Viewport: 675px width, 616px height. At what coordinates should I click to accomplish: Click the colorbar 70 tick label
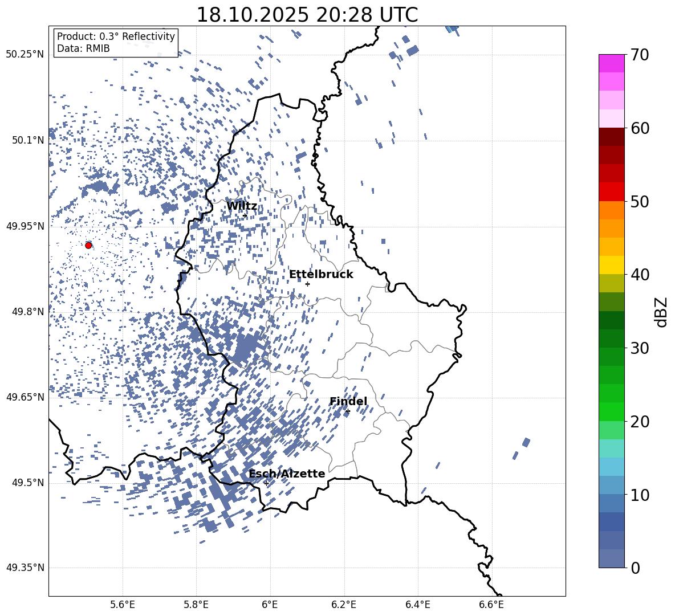[x=640, y=55]
